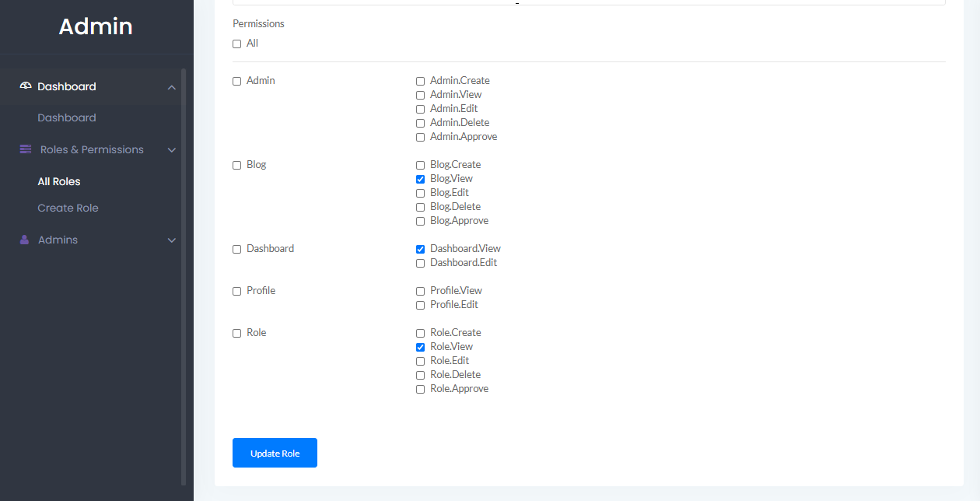Enable Profile.View permission

click(x=421, y=292)
